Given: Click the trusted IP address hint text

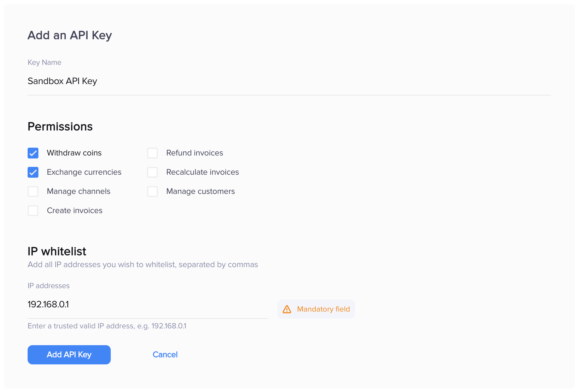Looking at the screenshot, I should [107, 326].
